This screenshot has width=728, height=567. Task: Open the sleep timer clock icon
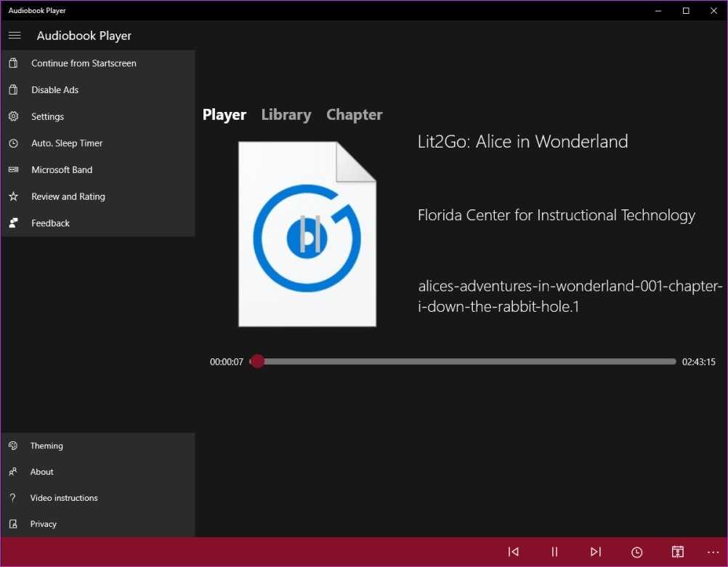[x=637, y=552]
